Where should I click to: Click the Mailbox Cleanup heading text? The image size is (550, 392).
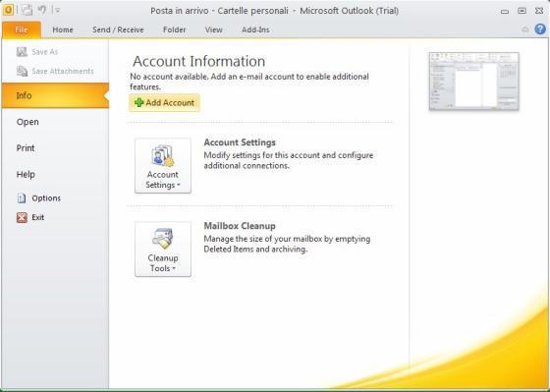click(240, 226)
